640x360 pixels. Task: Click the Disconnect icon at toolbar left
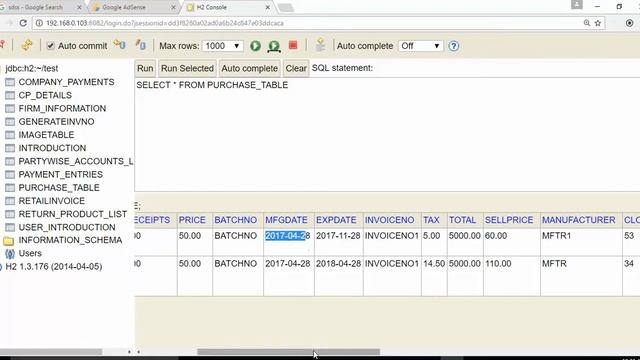[2, 45]
